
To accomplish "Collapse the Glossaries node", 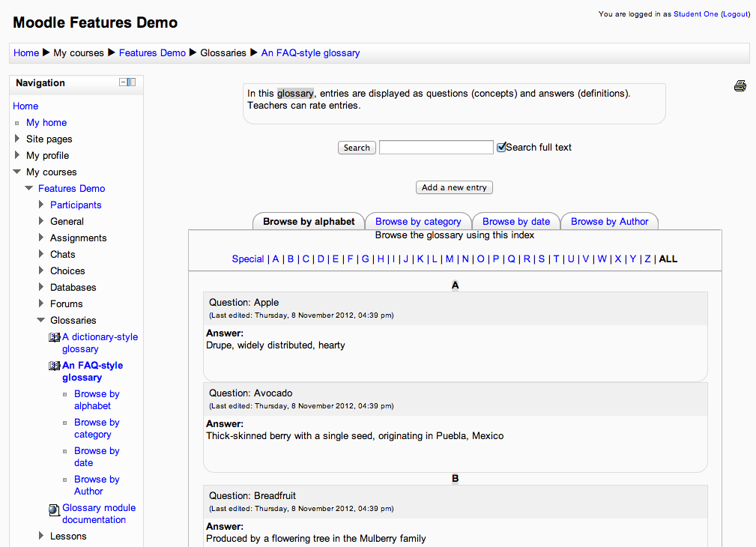I will (41, 320).
